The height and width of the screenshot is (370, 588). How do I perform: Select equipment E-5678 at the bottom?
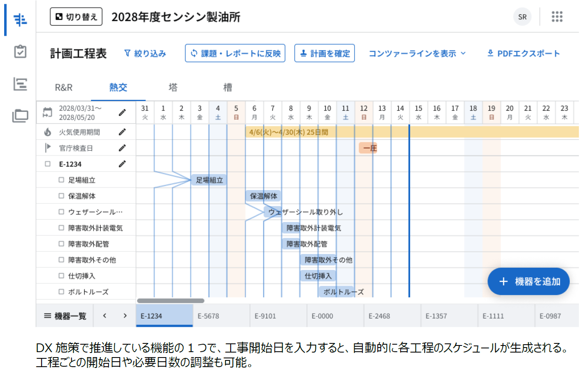tap(209, 316)
